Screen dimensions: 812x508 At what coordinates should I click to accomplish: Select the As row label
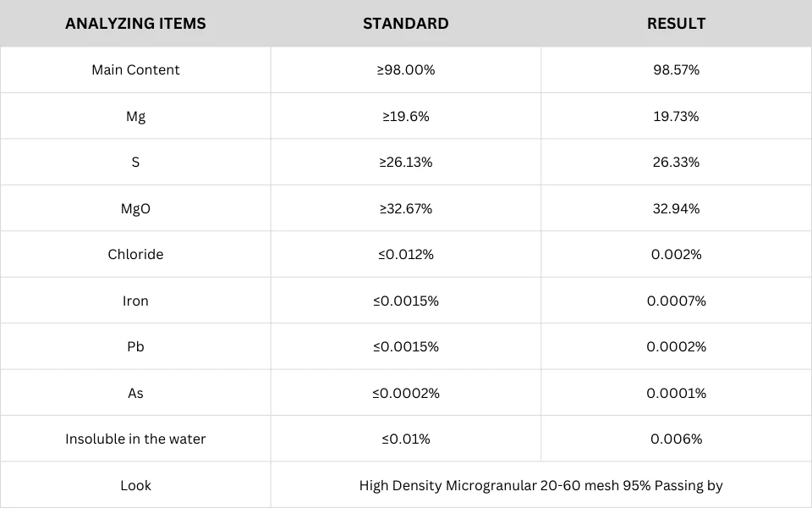(x=135, y=393)
